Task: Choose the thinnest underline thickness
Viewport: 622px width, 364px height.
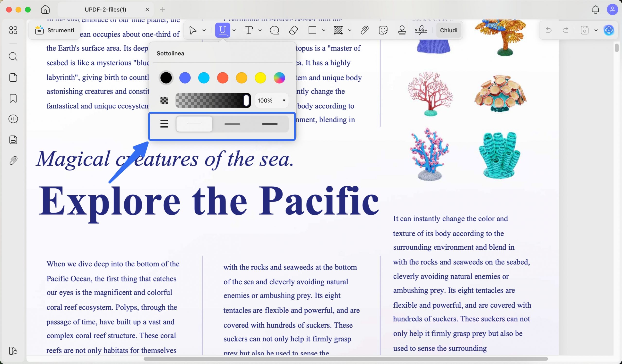Action: 194,124
